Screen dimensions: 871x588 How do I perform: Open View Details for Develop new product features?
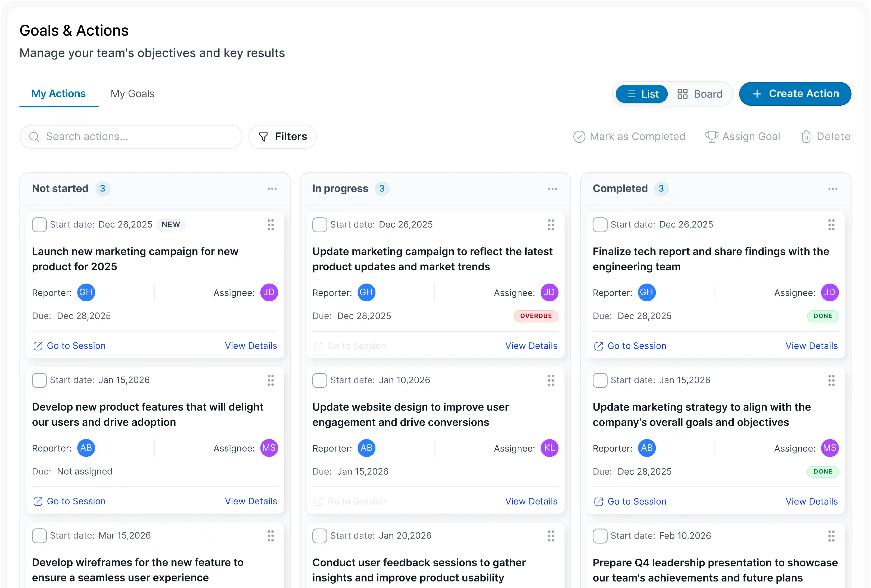251,501
